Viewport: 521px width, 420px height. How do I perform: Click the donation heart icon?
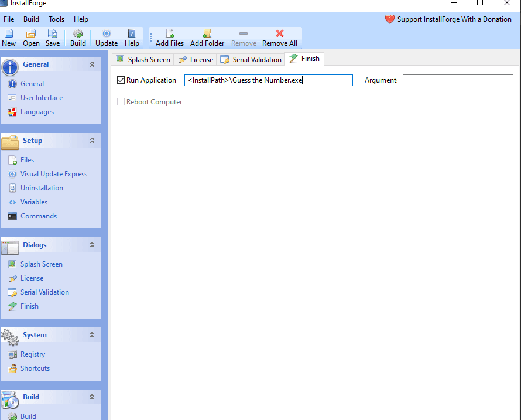point(389,19)
